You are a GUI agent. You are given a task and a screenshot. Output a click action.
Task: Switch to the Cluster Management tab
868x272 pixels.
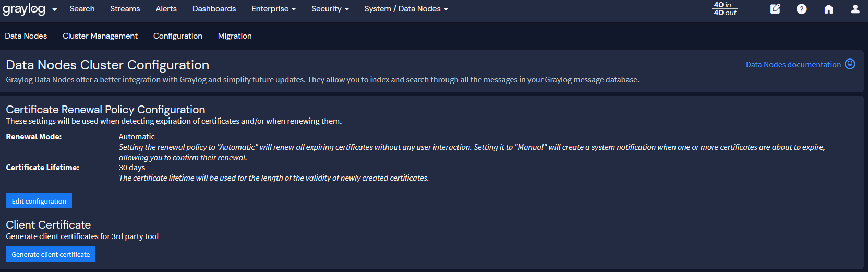(100, 36)
